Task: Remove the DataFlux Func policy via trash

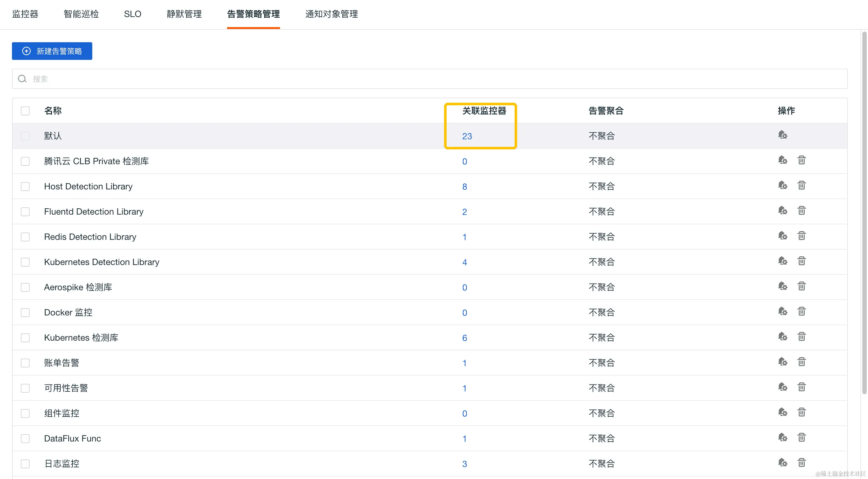Action: 801,437
